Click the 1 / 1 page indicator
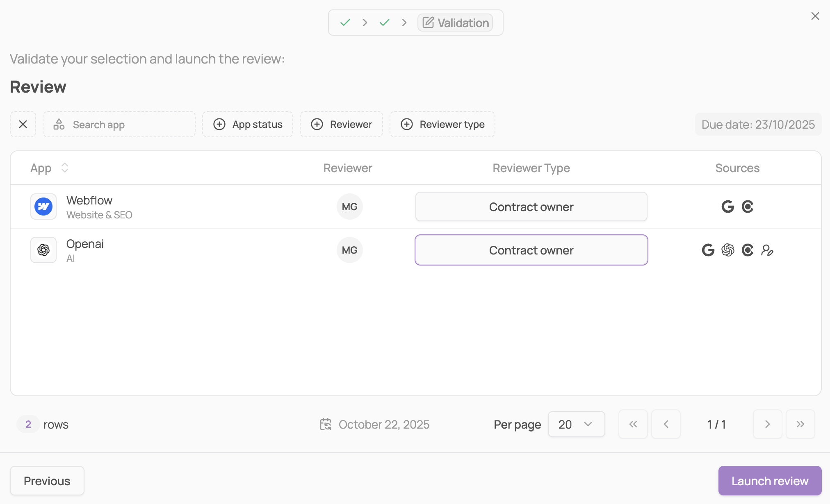This screenshot has width=830, height=504. point(716,425)
